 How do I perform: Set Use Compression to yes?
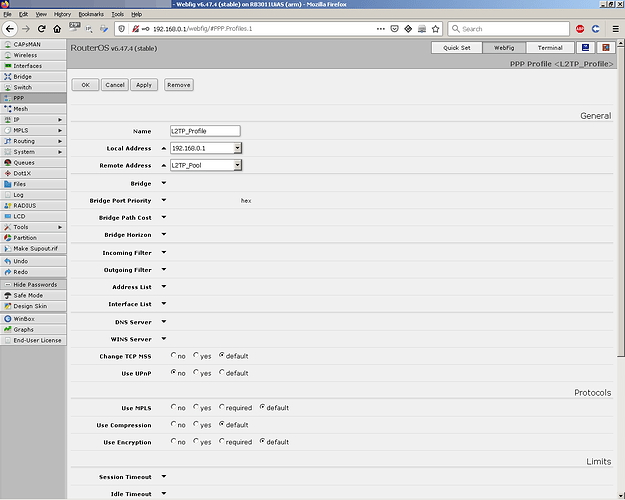coord(196,424)
